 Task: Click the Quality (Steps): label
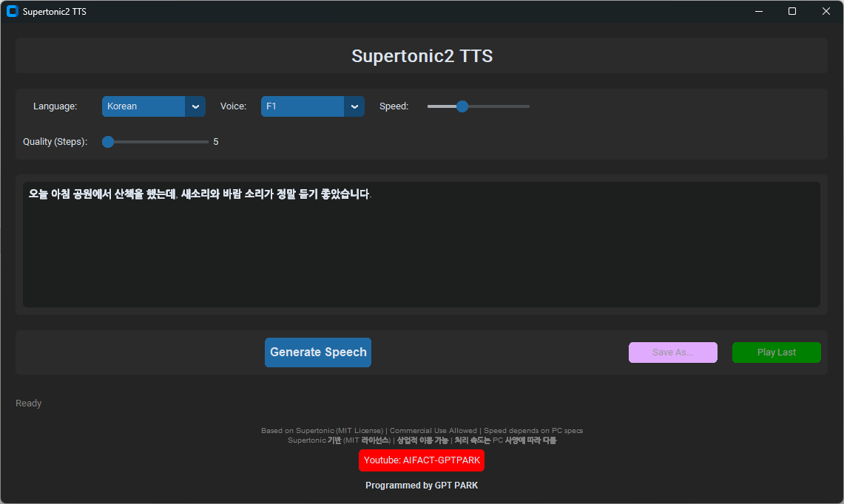pyautogui.click(x=55, y=142)
